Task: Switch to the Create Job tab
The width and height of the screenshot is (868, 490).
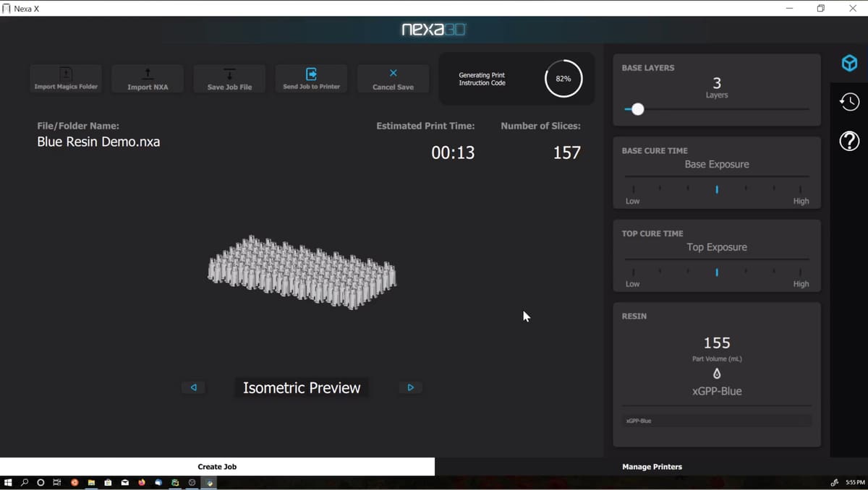Action: click(x=217, y=466)
